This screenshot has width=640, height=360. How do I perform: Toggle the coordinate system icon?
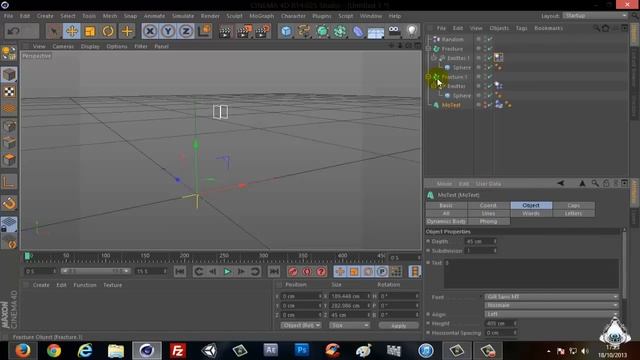pyautogui.click(x=204, y=31)
